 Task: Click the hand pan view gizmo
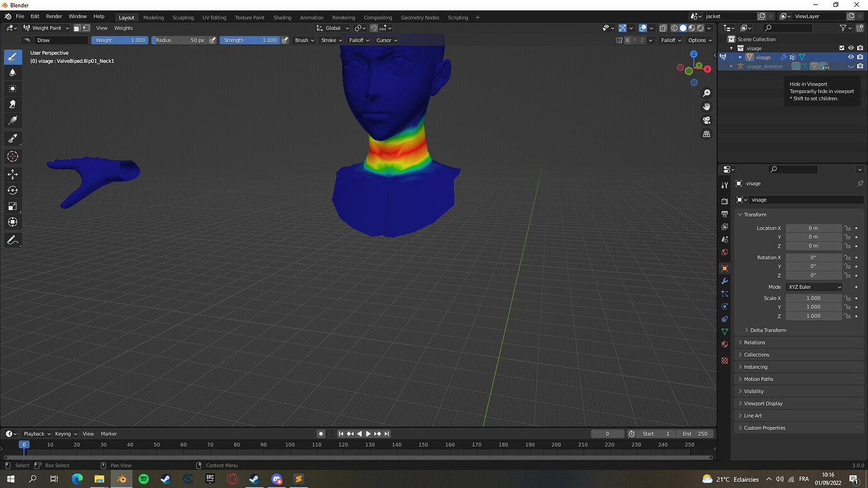(706, 107)
